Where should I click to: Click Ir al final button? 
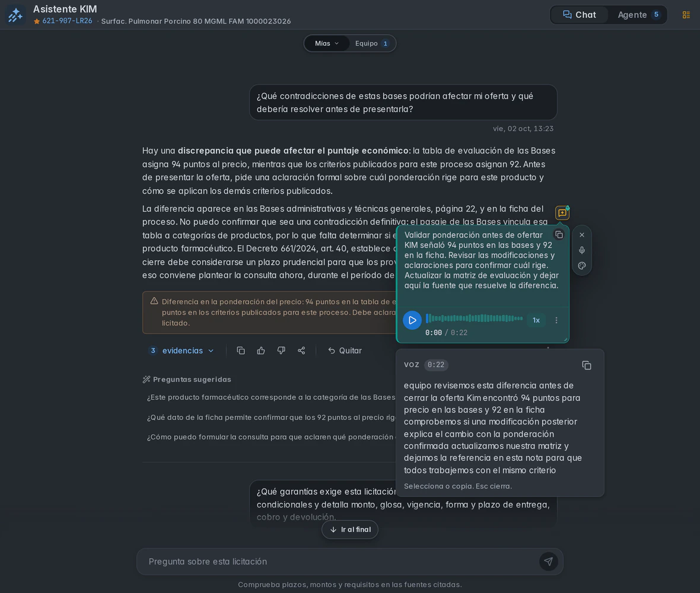[350, 530]
